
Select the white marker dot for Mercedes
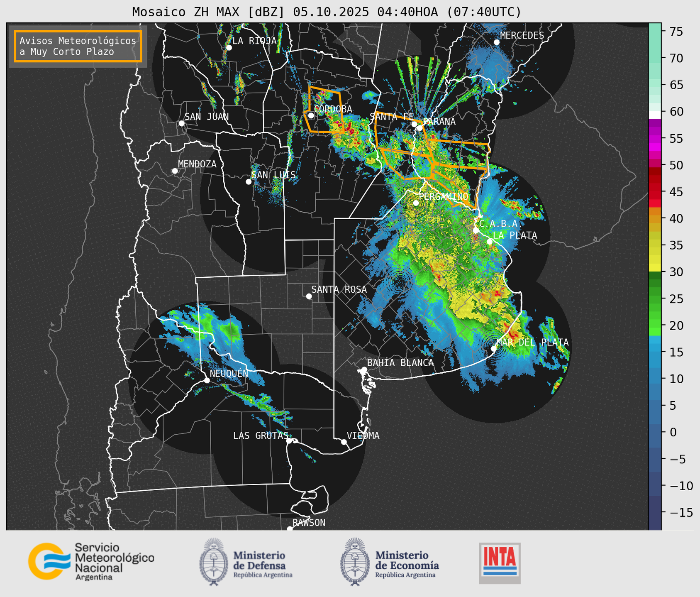(x=496, y=42)
